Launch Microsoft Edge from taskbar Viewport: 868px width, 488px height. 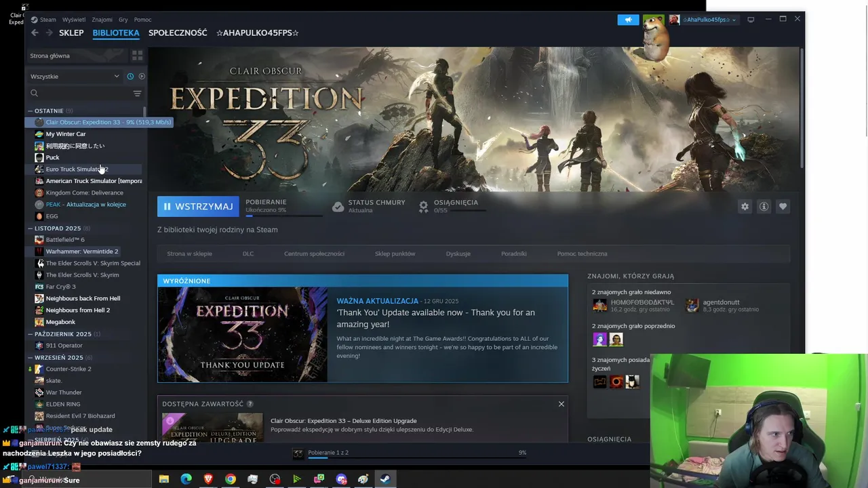point(186,479)
